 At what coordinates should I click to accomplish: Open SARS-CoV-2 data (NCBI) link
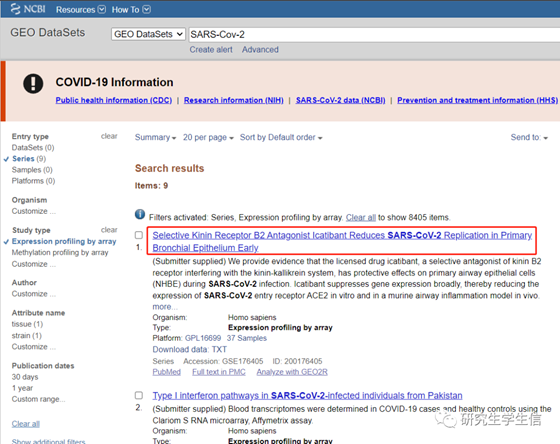point(340,100)
